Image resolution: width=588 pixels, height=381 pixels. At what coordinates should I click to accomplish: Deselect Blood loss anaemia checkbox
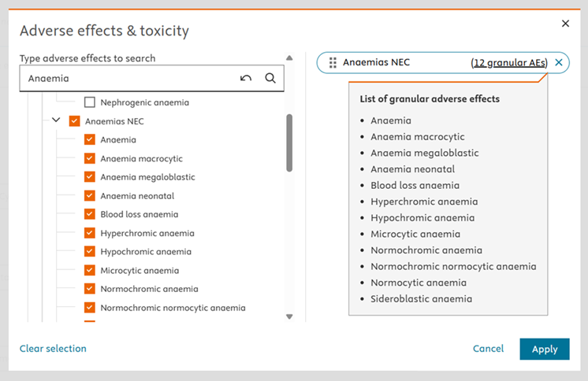[x=90, y=214]
